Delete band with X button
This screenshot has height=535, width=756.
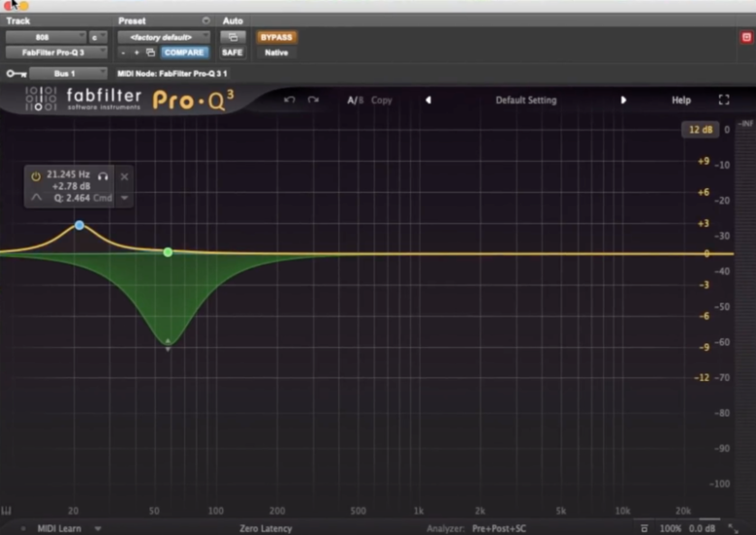[x=124, y=176]
